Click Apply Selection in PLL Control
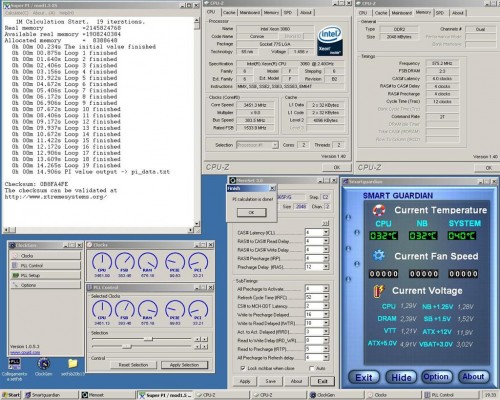This screenshot has height=400, width=500. coord(184,365)
